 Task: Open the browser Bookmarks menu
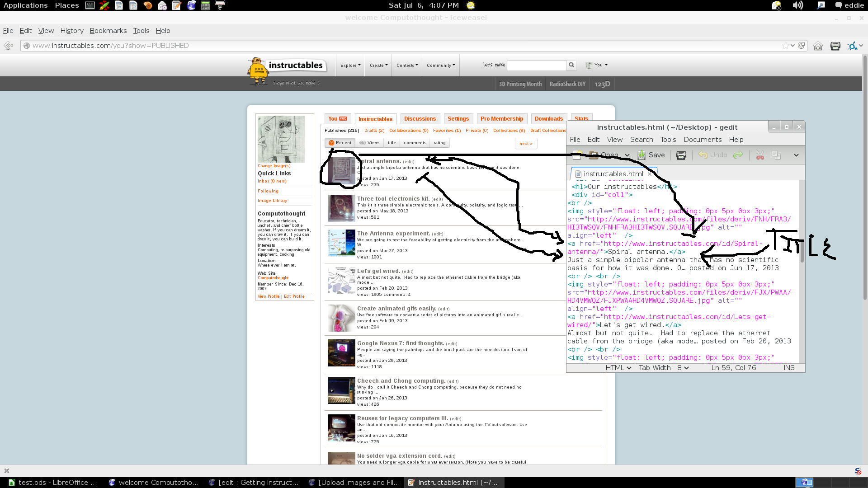[x=108, y=31]
